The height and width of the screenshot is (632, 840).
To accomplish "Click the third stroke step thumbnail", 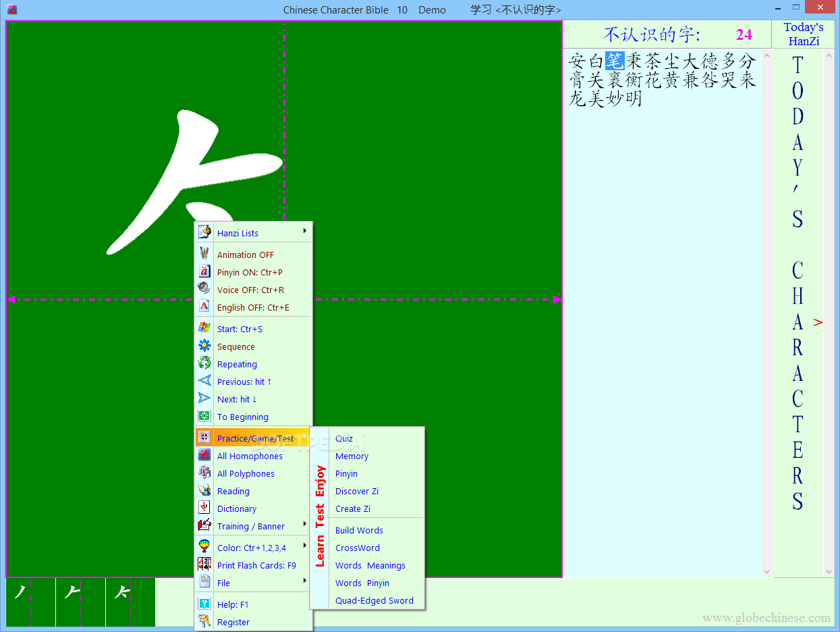I will coord(130,602).
